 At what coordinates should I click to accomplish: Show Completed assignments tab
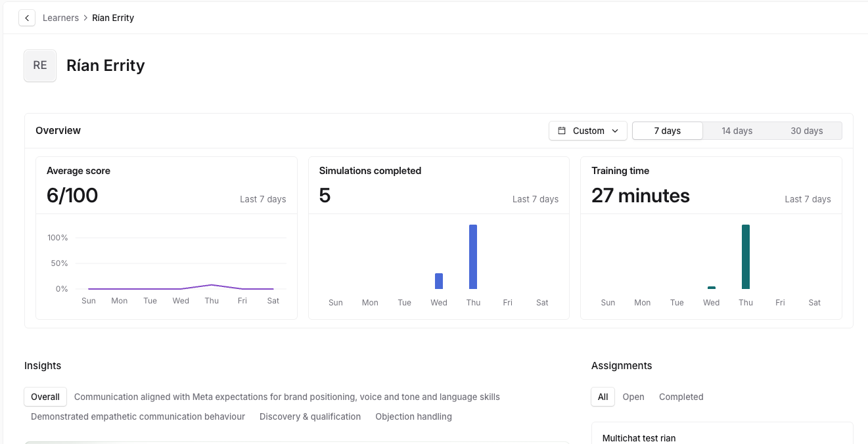[681, 397]
